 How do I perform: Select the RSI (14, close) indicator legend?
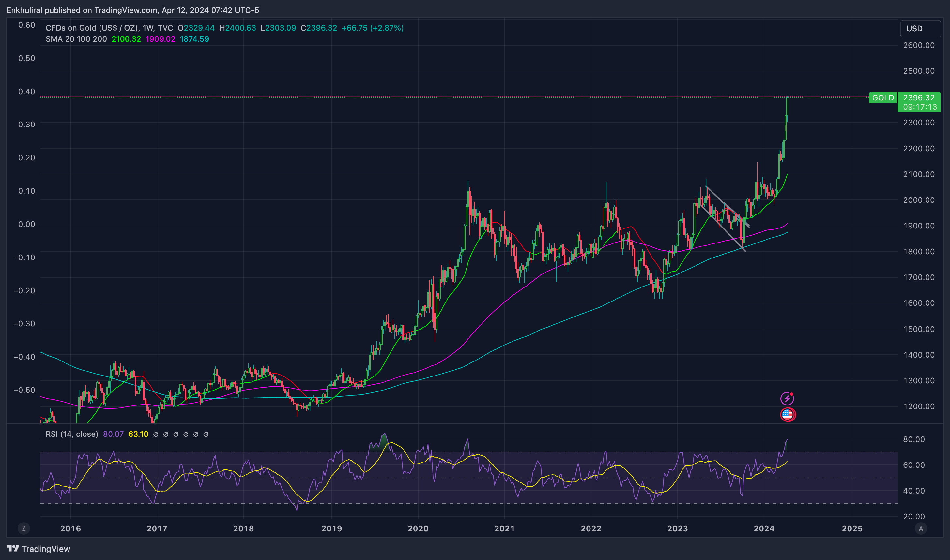coord(72,434)
